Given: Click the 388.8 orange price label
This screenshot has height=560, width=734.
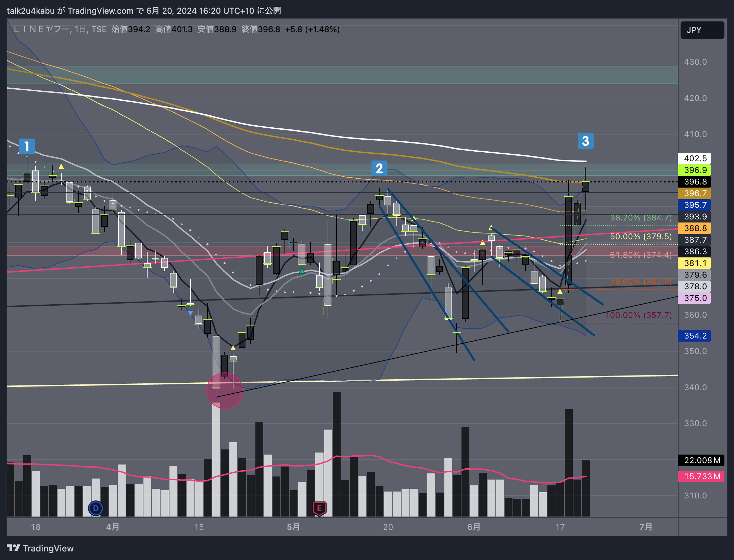Looking at the screenshot, I should pos(694,228).
